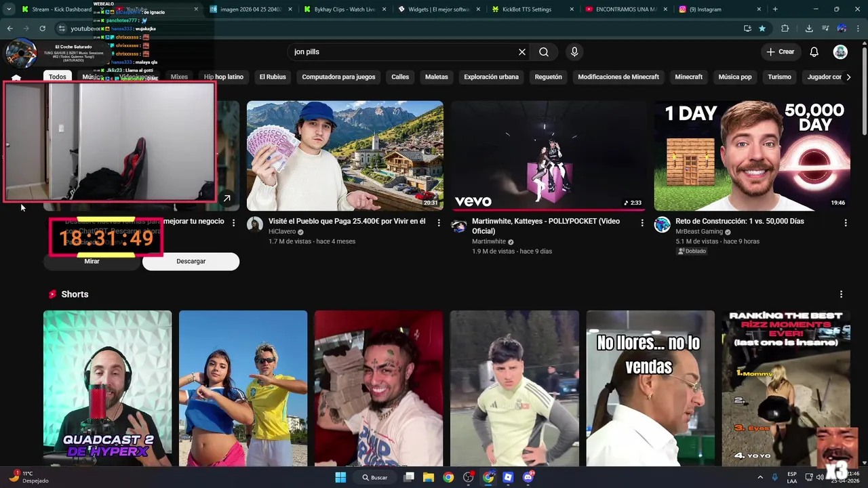Open the Martinwhite channel name link
The image size is (868, 488).
pyautogui.click(x=489, y=242)
